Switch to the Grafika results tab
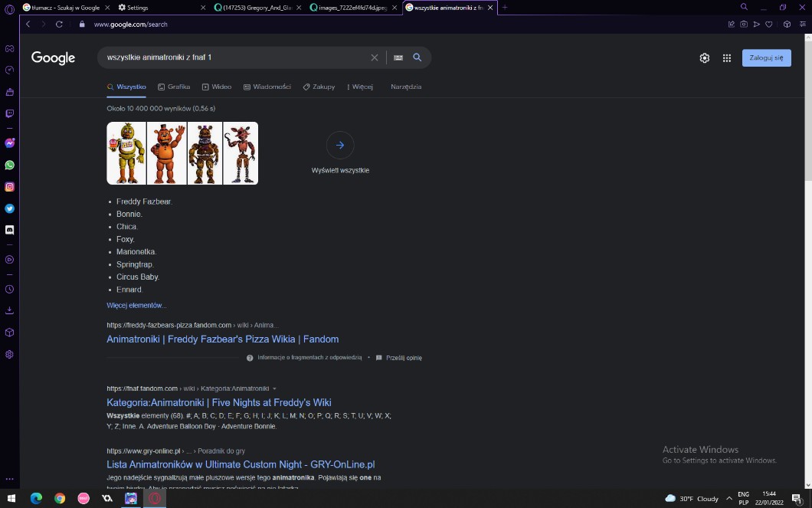Image resolution: width=812 pixels, height=508 pixels. 174,87
